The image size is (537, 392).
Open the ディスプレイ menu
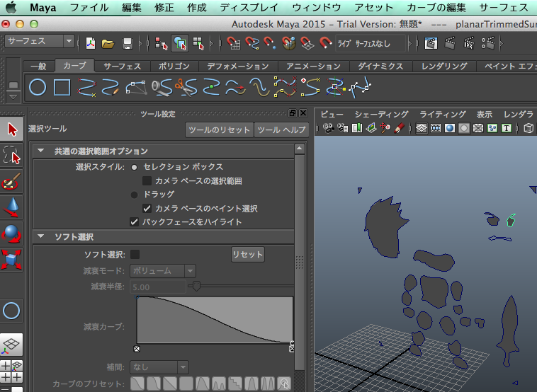point(249,8)
